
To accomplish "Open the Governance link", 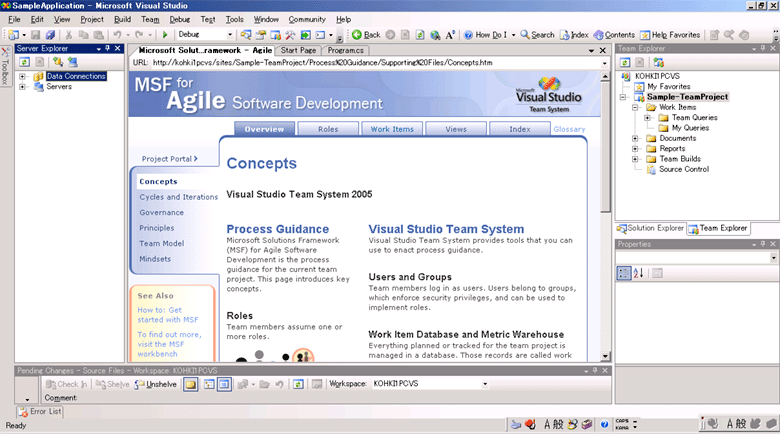I will [162, 213].
